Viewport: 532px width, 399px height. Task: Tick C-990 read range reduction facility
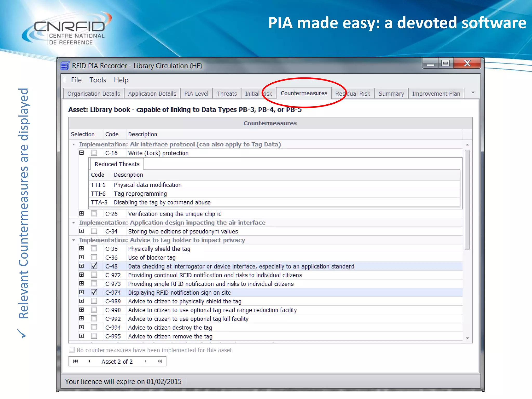94,310
